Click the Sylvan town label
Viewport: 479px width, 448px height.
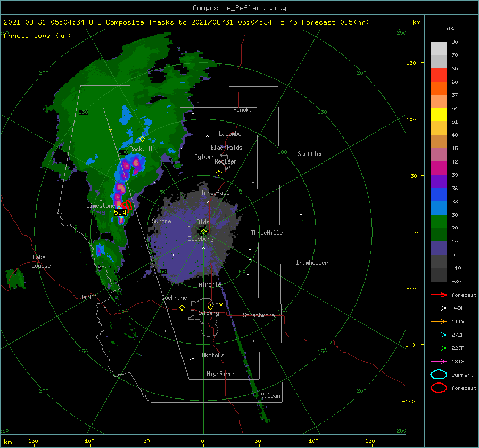204,157
